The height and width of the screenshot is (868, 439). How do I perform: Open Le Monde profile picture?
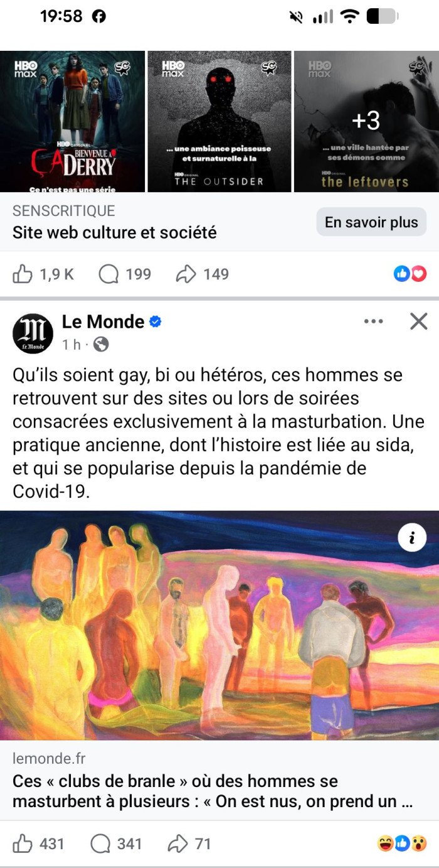click(x=33, y=333)
